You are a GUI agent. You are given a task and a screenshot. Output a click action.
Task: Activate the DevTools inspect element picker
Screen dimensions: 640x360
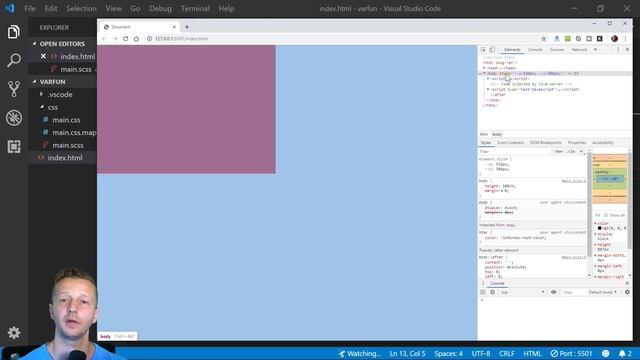tap(483, 50)
